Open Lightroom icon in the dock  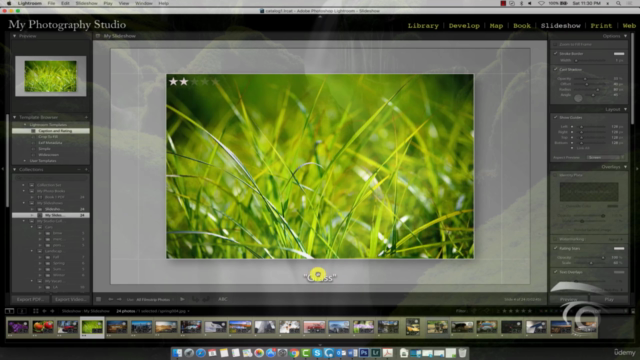click(x=376, y=353)
